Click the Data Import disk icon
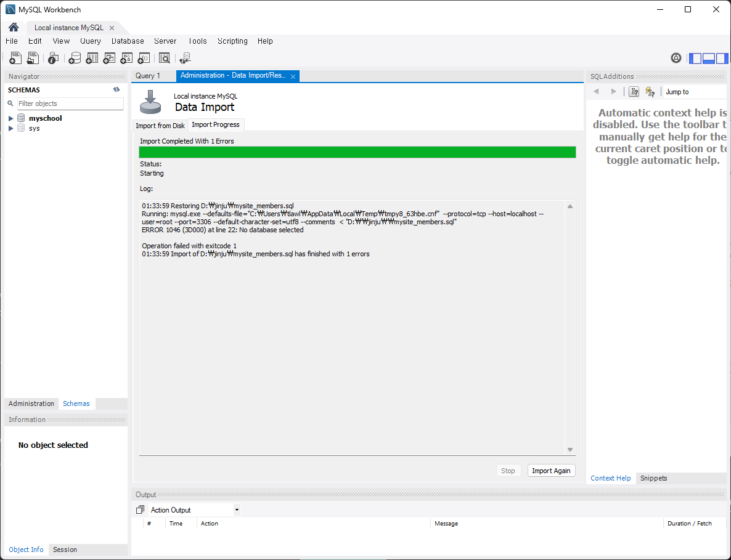The image size is (731, 560). pyautogui.click(x=150, y=102)
